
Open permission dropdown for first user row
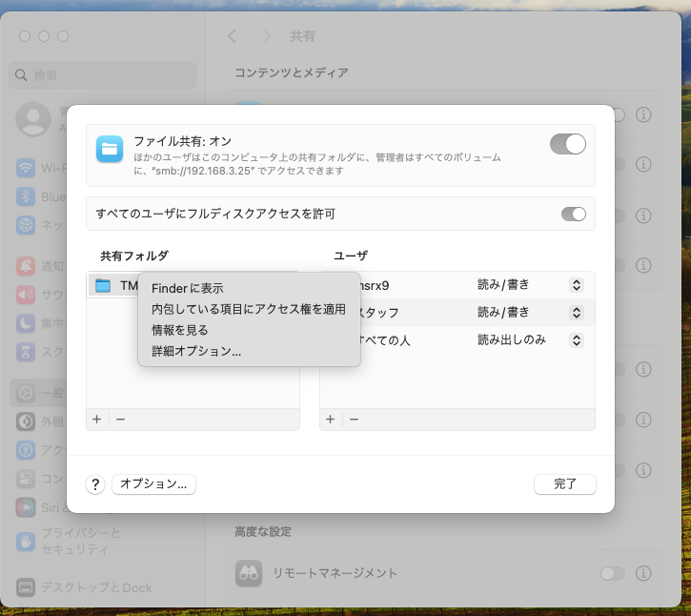tap(576, 285)
